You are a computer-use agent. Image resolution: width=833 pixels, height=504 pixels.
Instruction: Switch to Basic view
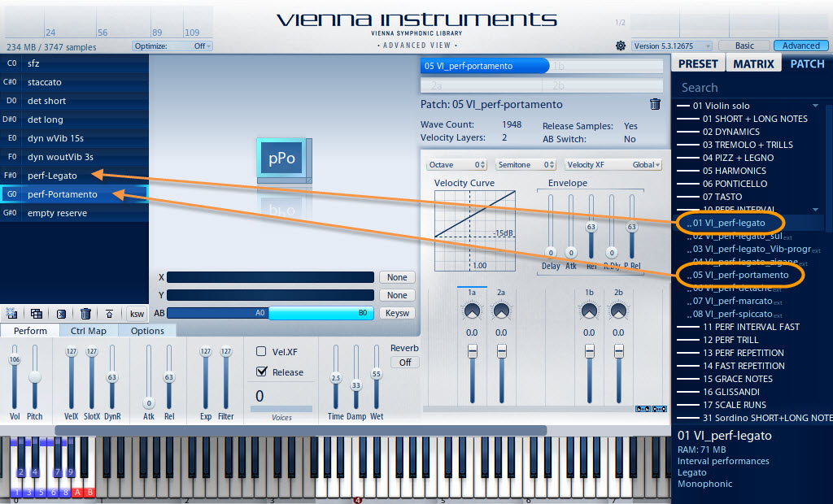pyautogui.click(x=744, y=46)
